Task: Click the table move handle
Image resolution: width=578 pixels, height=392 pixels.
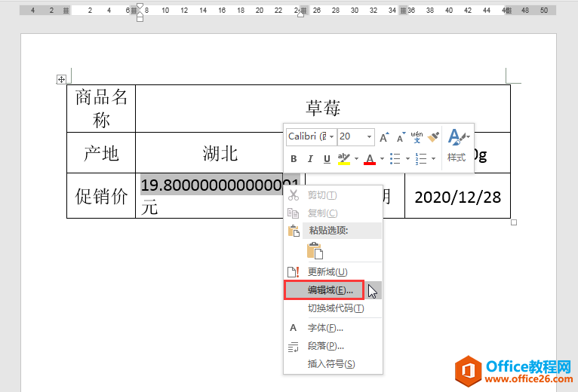Action: pos(62,79)
